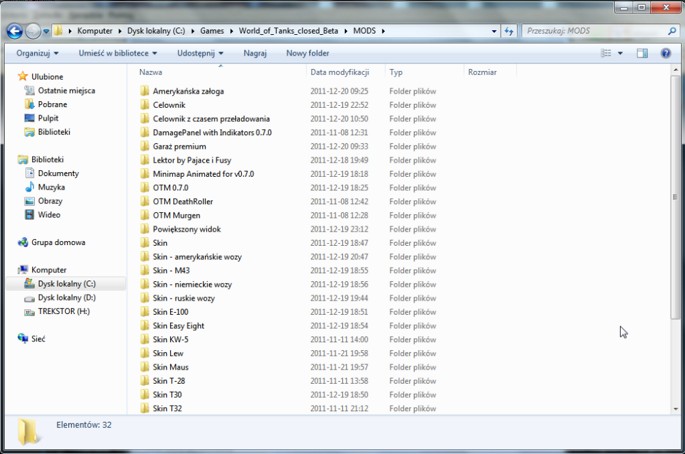The width and height of the screenshot is (685, 454).
Task: Select 'OTM Murgen' folder
Action: pyautogui.click(x=176, y=215)
